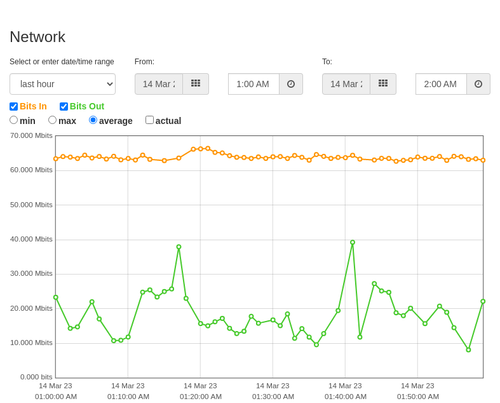Click the Bits In peak after 01:20 AM

pos(208,148)
